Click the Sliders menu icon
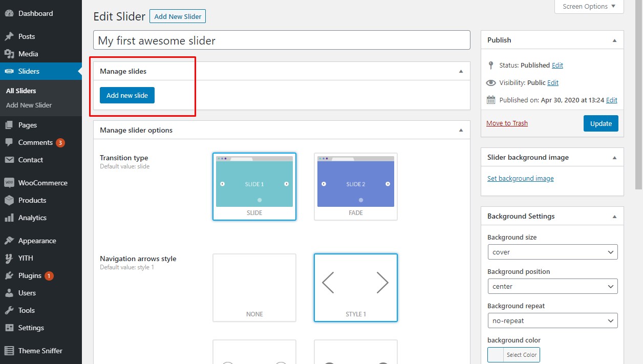This screenshot has width=643, height=364. 9,71
